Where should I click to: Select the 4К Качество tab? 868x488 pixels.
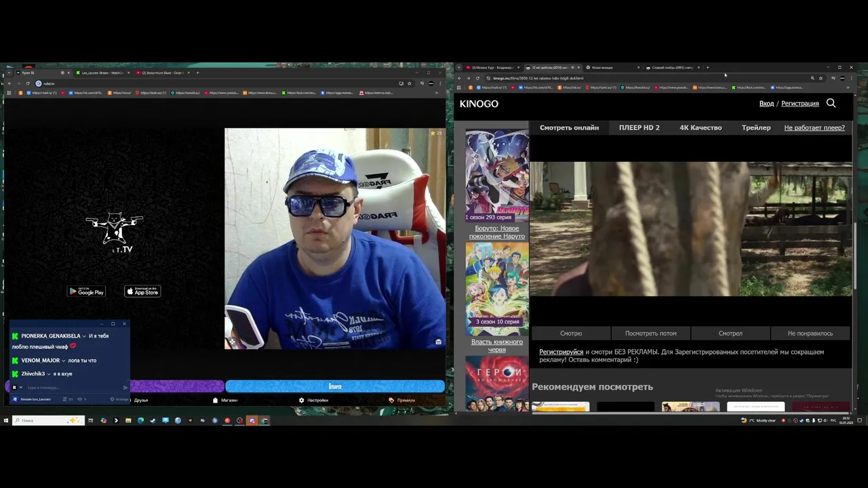(701, 127)
